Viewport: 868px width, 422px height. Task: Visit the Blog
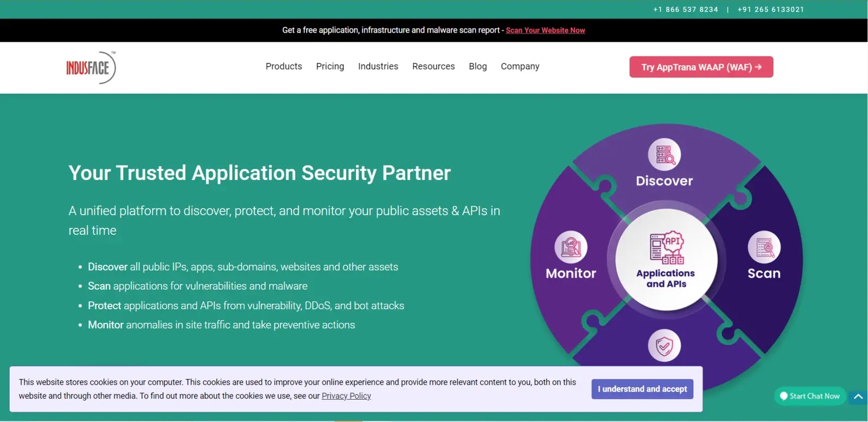(x=478, y=66)
